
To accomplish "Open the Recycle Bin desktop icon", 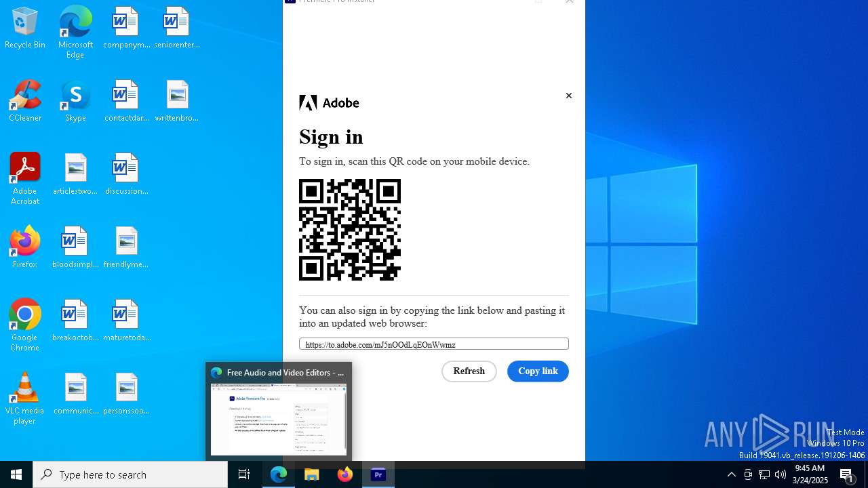I will coord(24,28).
